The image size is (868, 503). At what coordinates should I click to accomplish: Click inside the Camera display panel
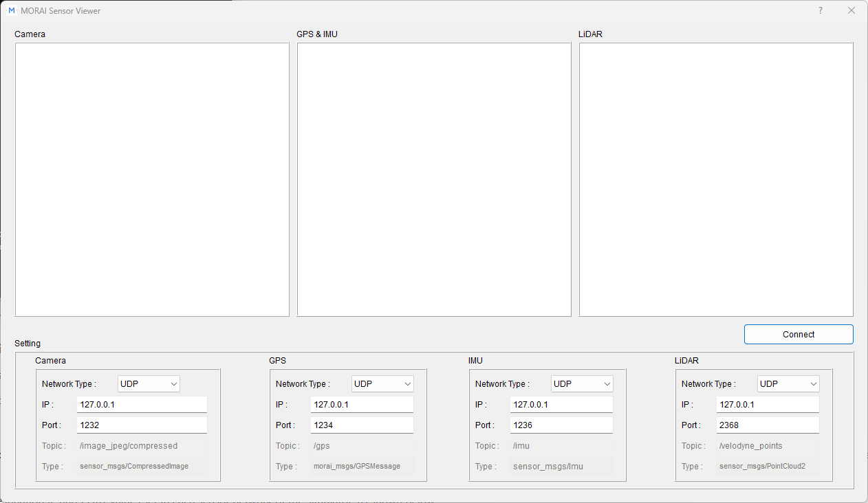coord(152,180)
